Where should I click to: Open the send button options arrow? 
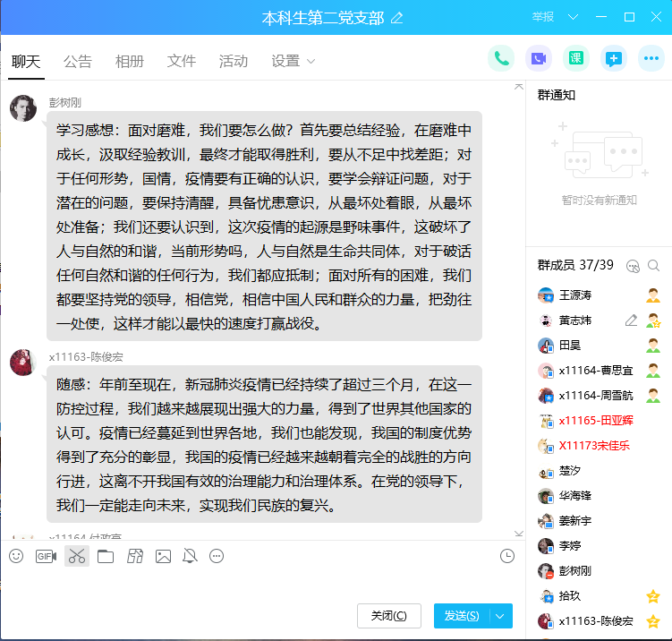click(500, 616)
